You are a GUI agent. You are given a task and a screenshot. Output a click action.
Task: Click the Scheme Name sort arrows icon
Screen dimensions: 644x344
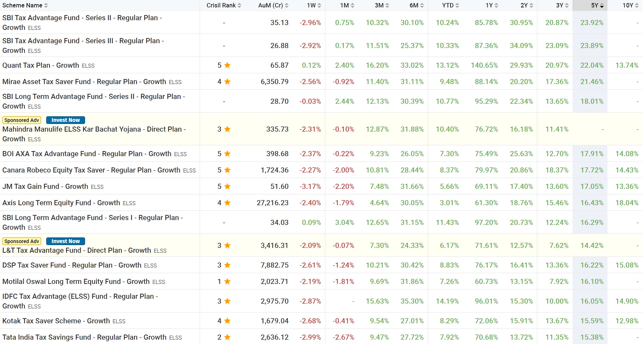tap(46, 5)
